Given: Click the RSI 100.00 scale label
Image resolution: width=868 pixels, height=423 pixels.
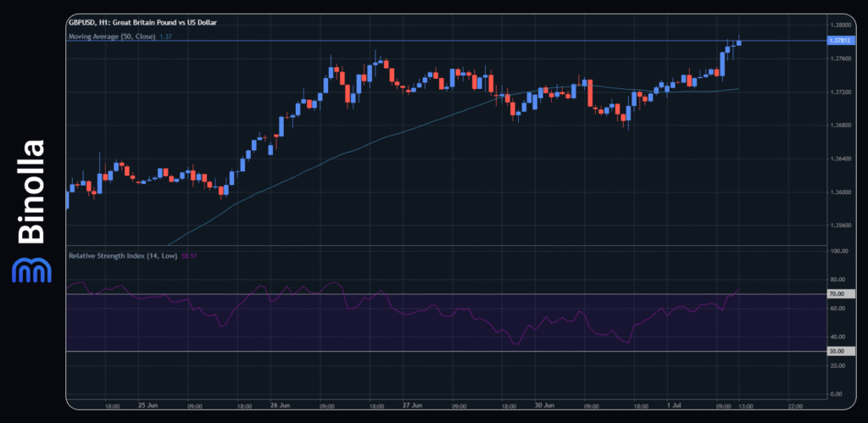Looking at the screenshot, I should point(842,252).
